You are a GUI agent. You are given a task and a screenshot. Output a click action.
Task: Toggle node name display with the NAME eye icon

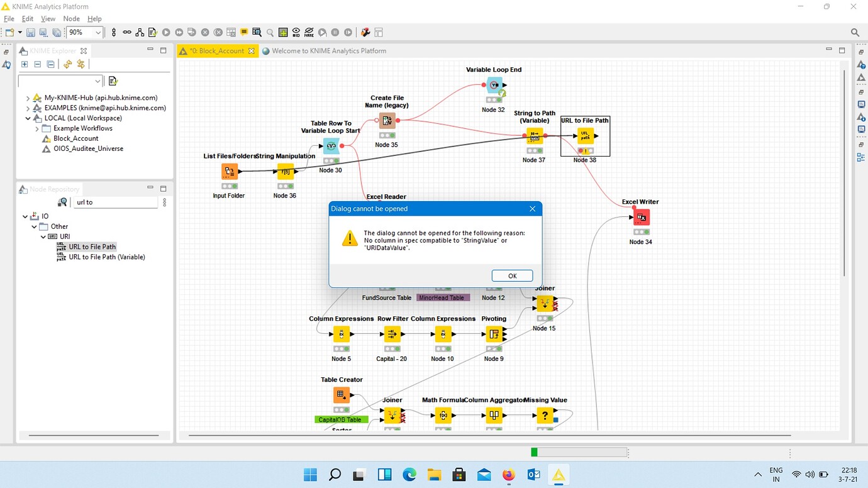click(x=309, y=32)
